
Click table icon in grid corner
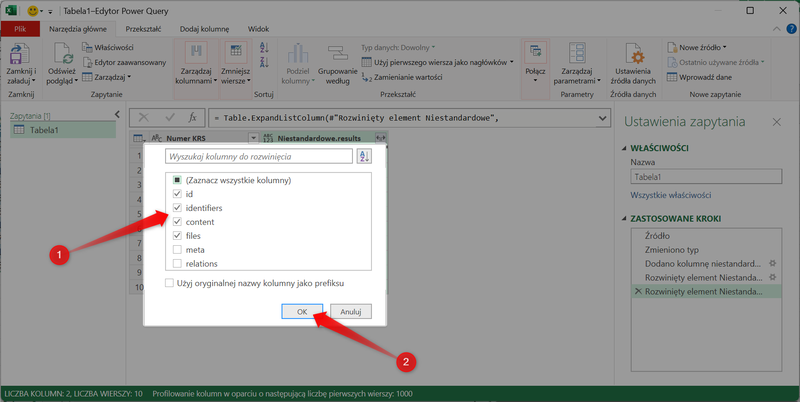[x=138, y=138]
